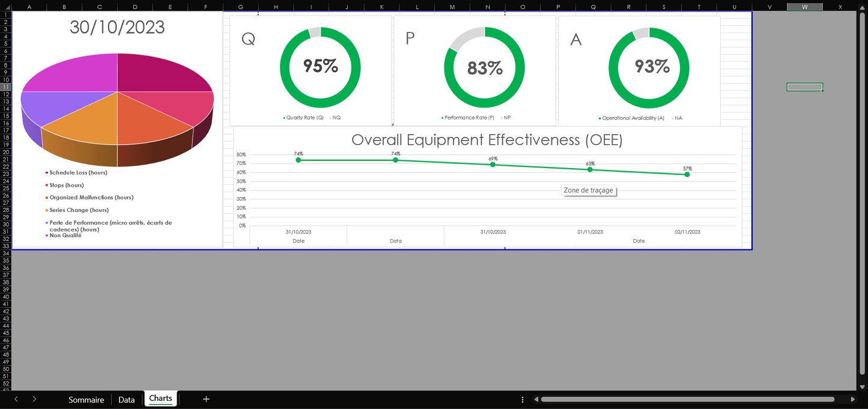Click the previous sheet navigation arrow
The height and width of the screenshot is (409, 868).
pos(16,399)
